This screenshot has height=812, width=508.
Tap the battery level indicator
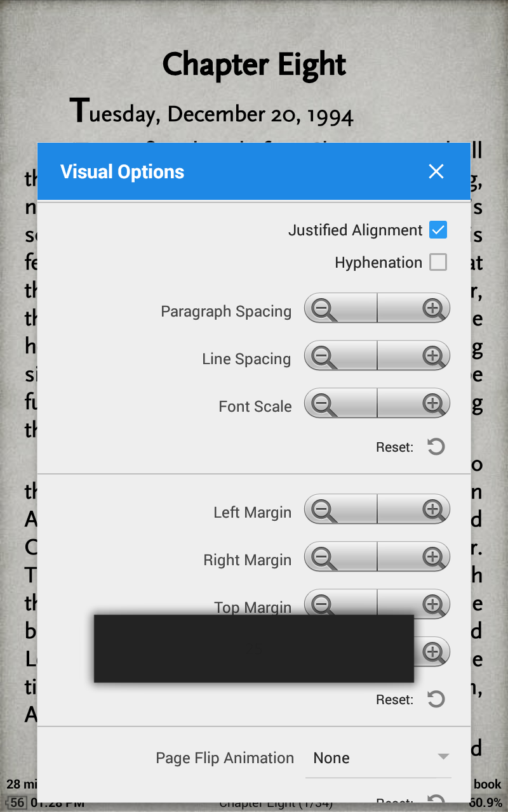click(x=17, y=802)
